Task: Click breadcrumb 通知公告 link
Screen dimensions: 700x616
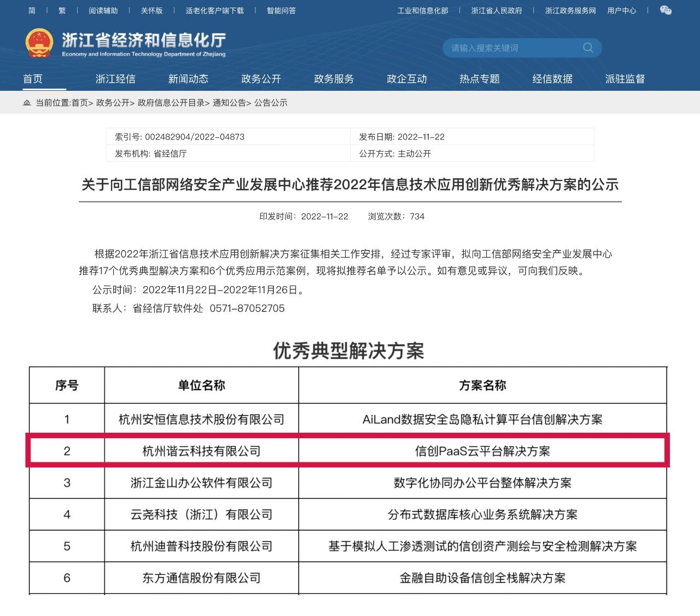Action: tap(229, 103)
